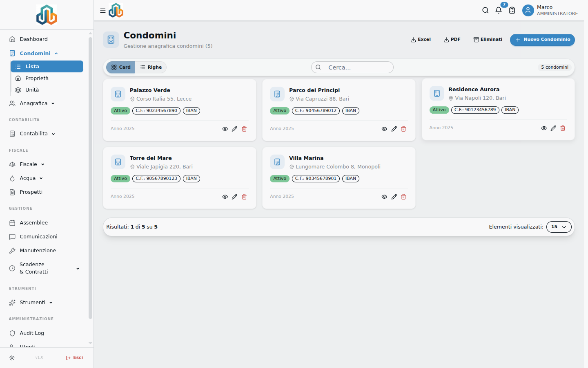
Task: Click sidebar scroll down arrow
Action: coord(90,343)
